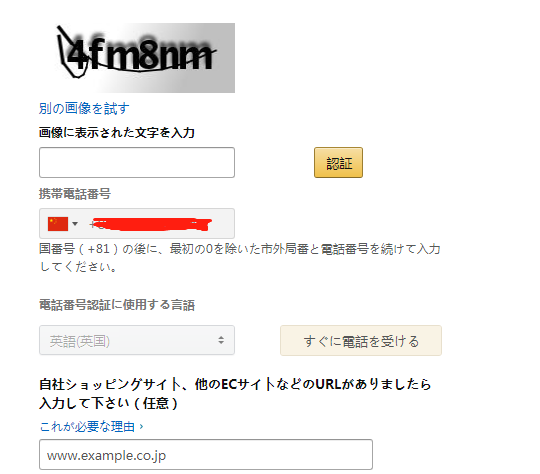The width and height of the screenshot is (540, 474).
Task: Click the China flag icon
Action: click(x=58, y=224)
